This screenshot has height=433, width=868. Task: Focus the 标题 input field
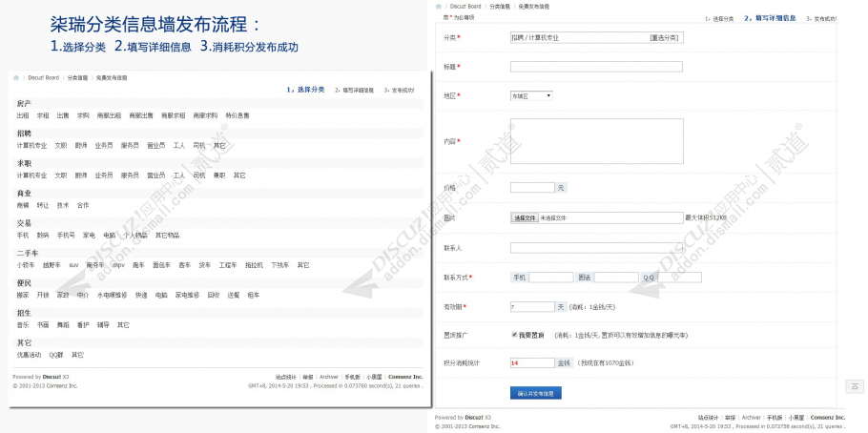[596, 67]
